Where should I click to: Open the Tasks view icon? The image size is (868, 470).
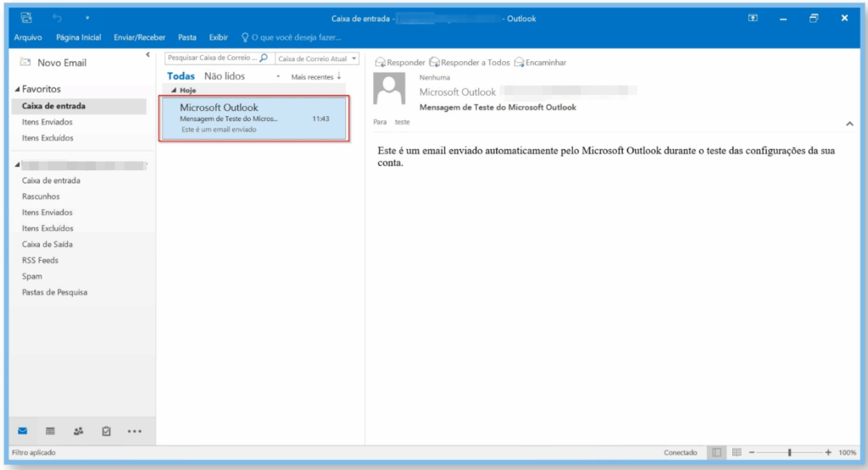point(106,430)
